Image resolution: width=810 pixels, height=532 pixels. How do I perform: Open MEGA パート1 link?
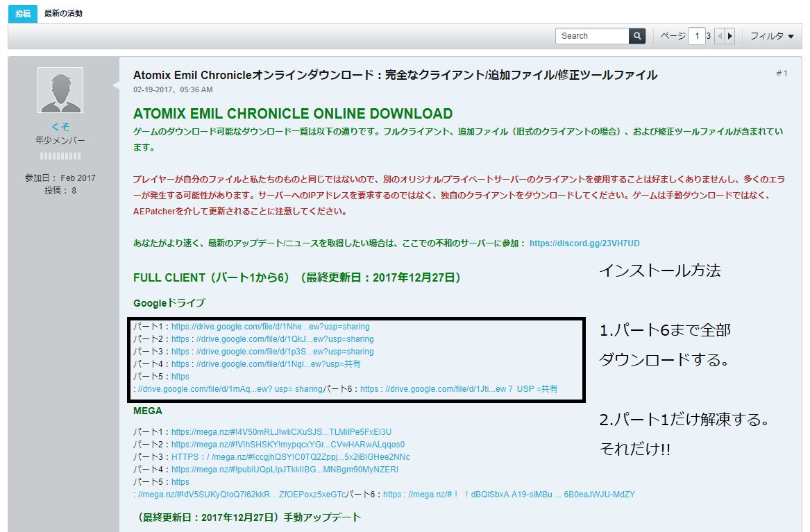[281, 432]
